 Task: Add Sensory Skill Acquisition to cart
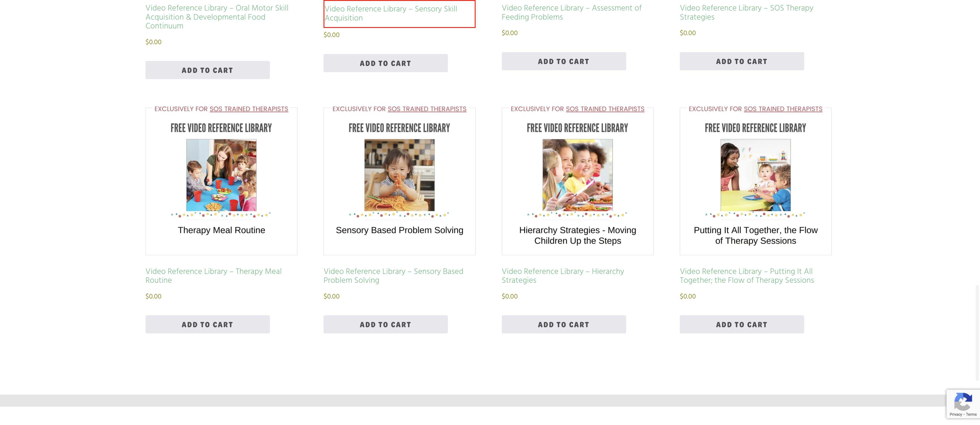pyautogui.click(x=385, y=63)
